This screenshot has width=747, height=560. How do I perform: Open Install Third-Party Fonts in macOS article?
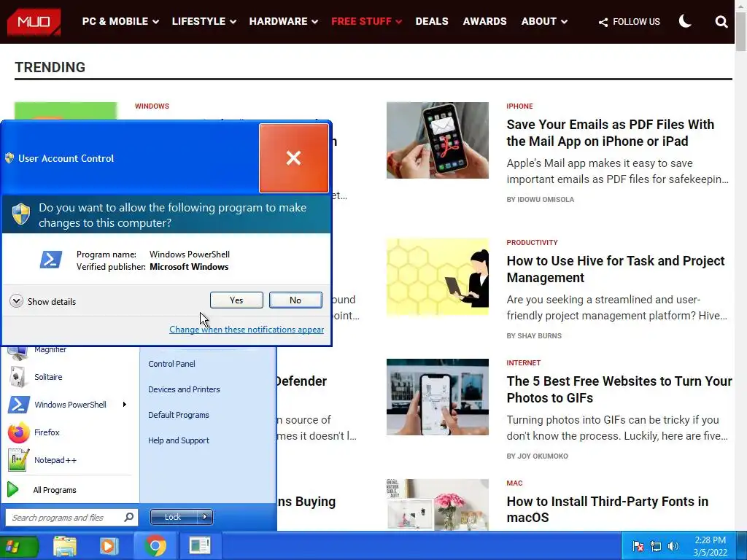[608, 509]
